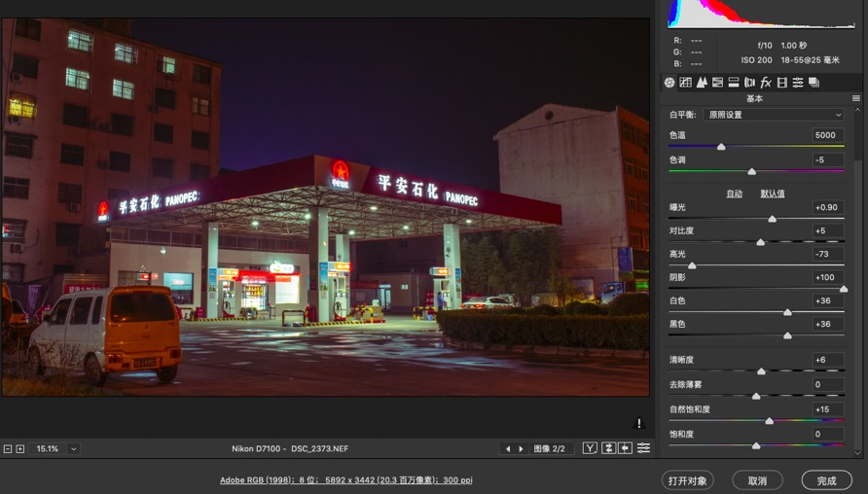Click the zoom out minus icon
Screen dimensions: 868x494
8,448
